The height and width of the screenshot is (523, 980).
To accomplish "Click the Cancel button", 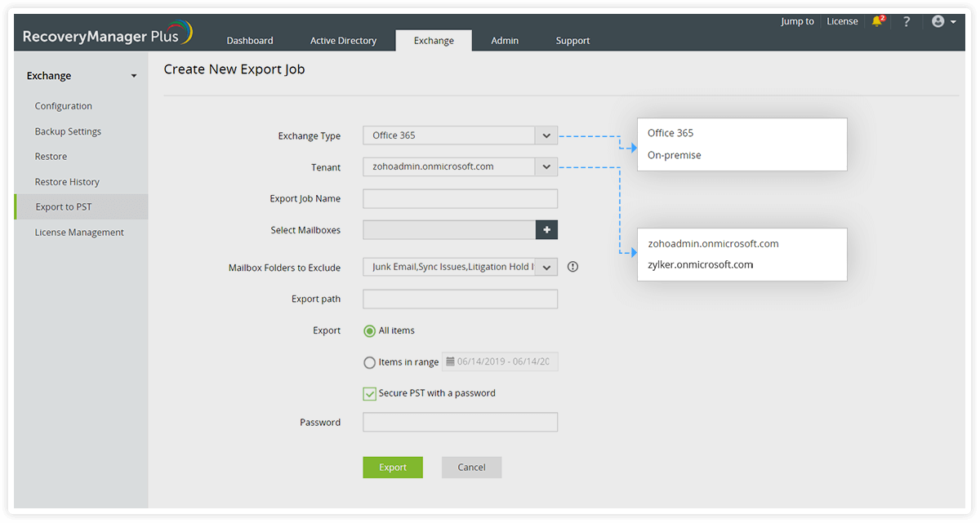I will [471, 467].
